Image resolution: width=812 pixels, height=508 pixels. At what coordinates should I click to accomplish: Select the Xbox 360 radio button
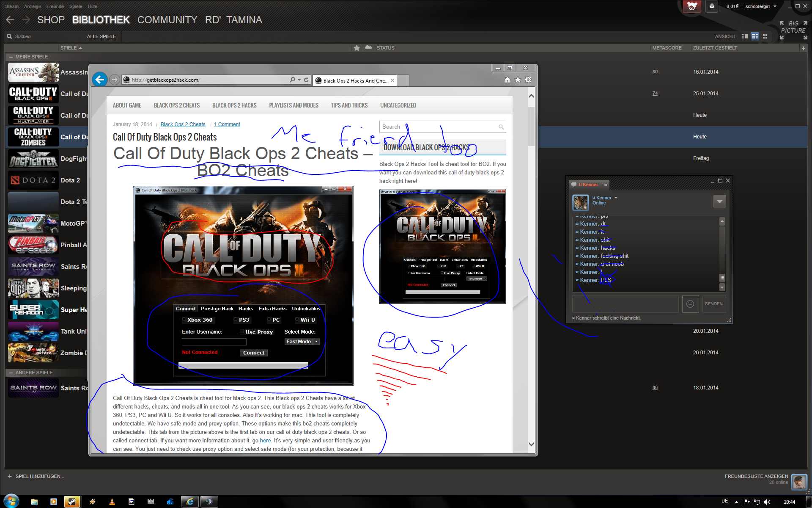184,320
